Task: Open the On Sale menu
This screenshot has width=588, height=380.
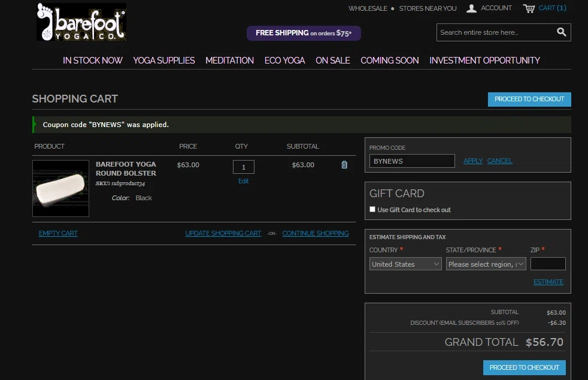Action: pyautogui.click(x=333, y=61)
